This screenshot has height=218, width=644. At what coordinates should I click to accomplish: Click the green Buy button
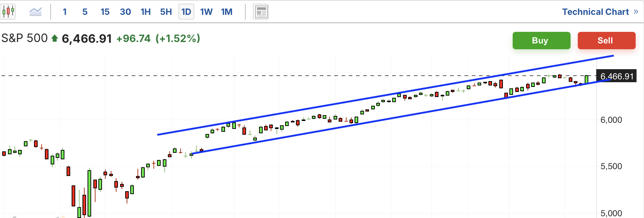(541, 41)
